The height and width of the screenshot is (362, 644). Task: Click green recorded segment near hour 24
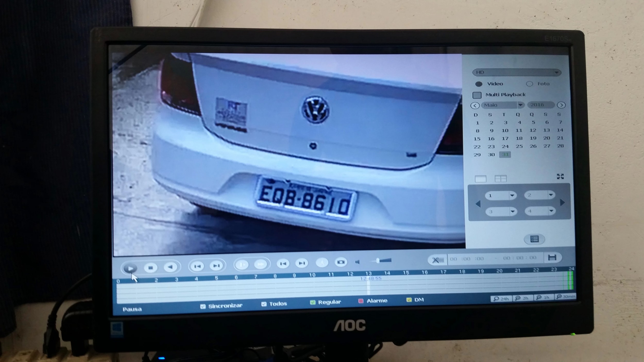pyautogui.click(x=570, y=280)
